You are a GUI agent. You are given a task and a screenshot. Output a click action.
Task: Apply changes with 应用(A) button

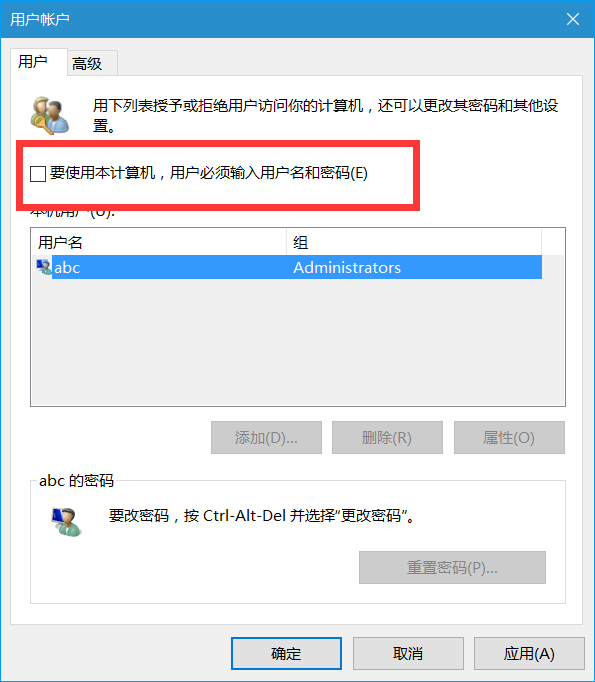(529, 653)
